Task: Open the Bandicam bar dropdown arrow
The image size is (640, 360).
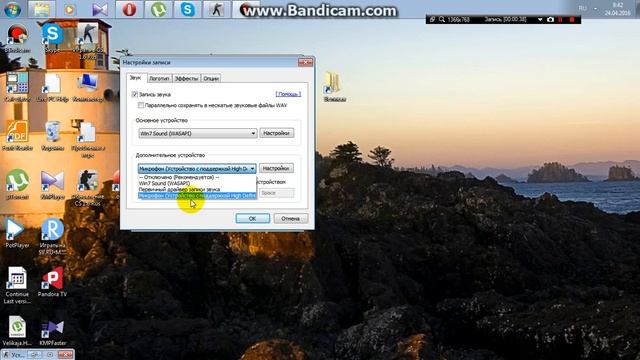Action: (x=540, y=20)
